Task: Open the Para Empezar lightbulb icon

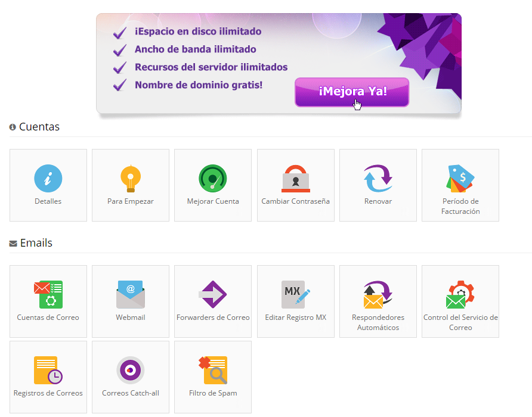Action: [x=131, y=178]
